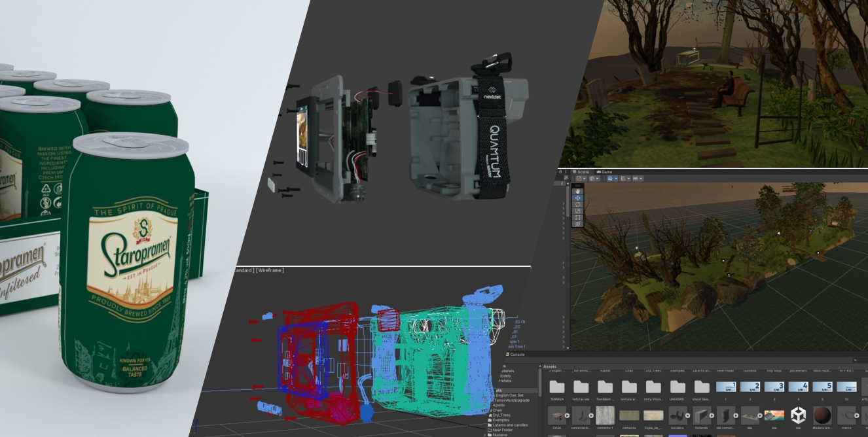
Task: Select Dry_Trees folder in project tree
Action: (x=501, y=415)
